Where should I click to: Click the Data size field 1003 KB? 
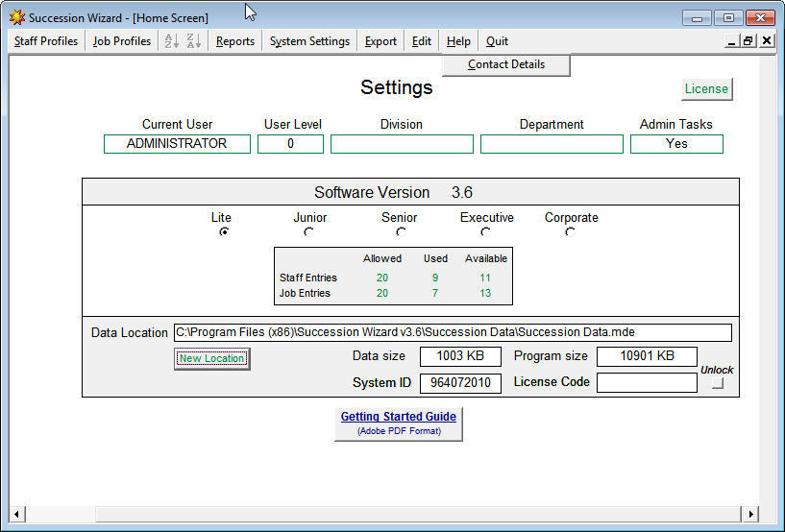click(460, 356)
